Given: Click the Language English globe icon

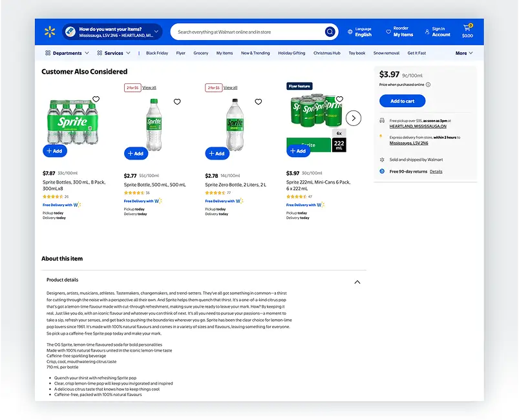Looking at the screenshot, I should coord(350,32).
